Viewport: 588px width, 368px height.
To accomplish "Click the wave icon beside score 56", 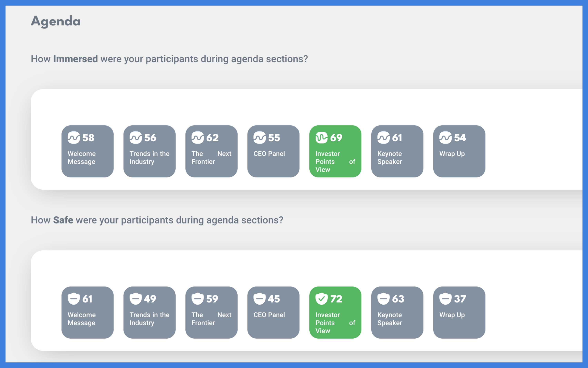I will click(135, 138).
